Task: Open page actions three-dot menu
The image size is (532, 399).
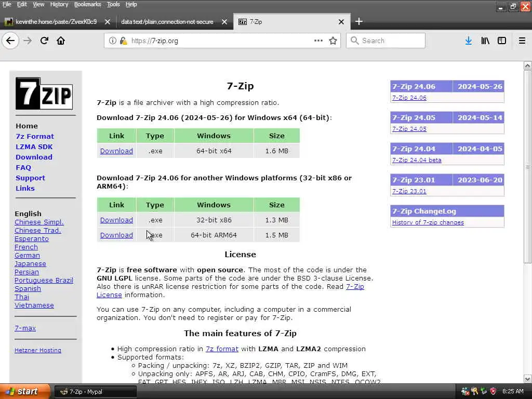Action: point(318,41)
